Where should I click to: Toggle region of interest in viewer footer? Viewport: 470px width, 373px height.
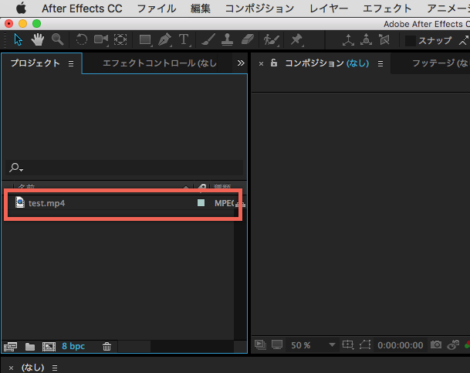click(347, 345)
